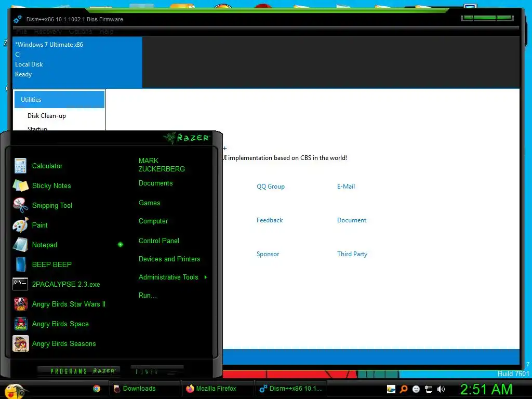Click Run... in the start menu
Image resolution: width=532 pixels, height=399 pixels.
pos(148,296)
